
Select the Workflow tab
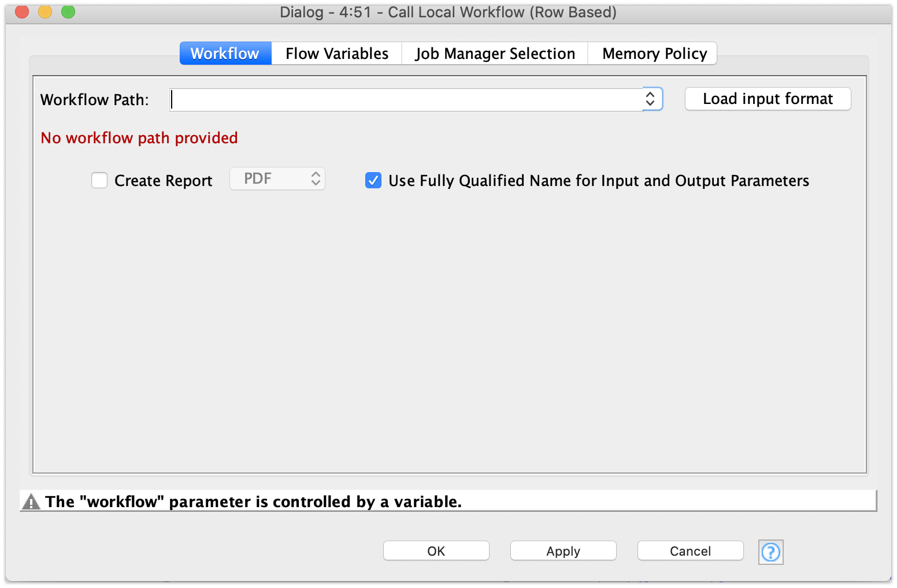tap(225, 54)
